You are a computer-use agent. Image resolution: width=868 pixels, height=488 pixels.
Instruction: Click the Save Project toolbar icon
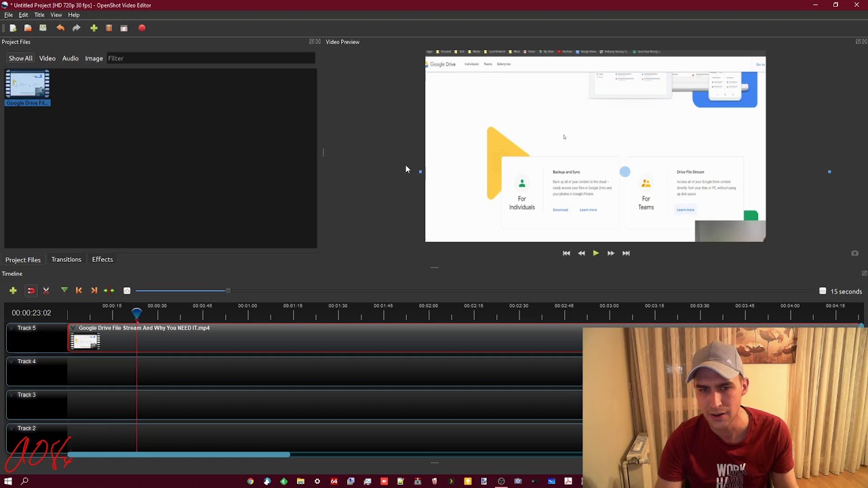pos(43,28)
